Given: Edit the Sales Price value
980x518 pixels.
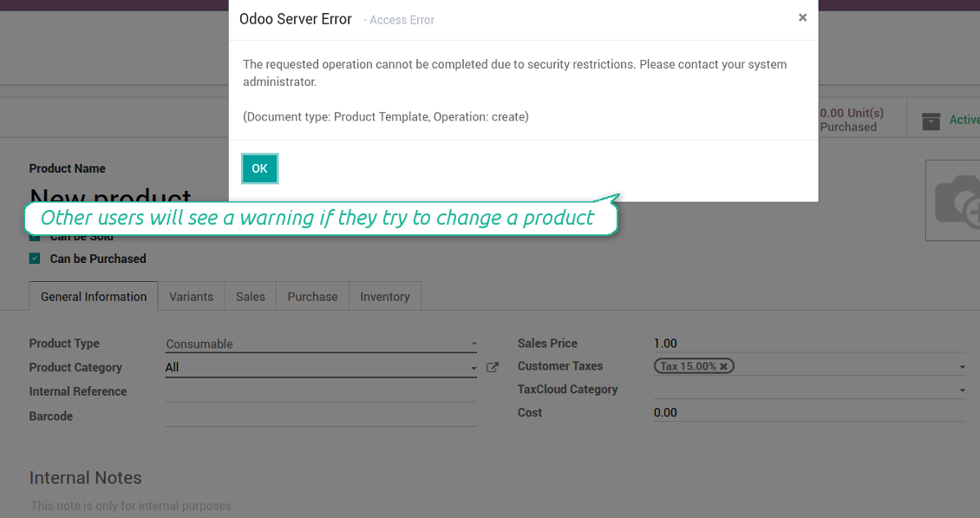Looking at the screenshot, I should click(809, 344).
